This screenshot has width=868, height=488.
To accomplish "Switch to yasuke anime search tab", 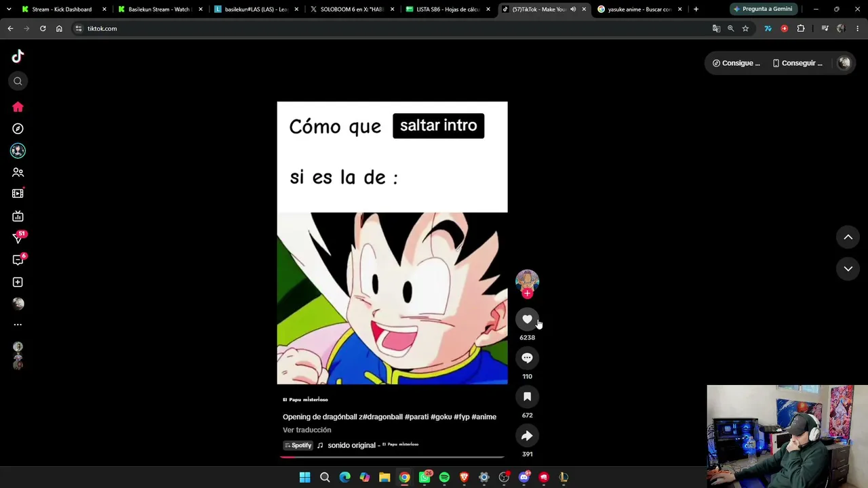I will [x=639, y=9].
